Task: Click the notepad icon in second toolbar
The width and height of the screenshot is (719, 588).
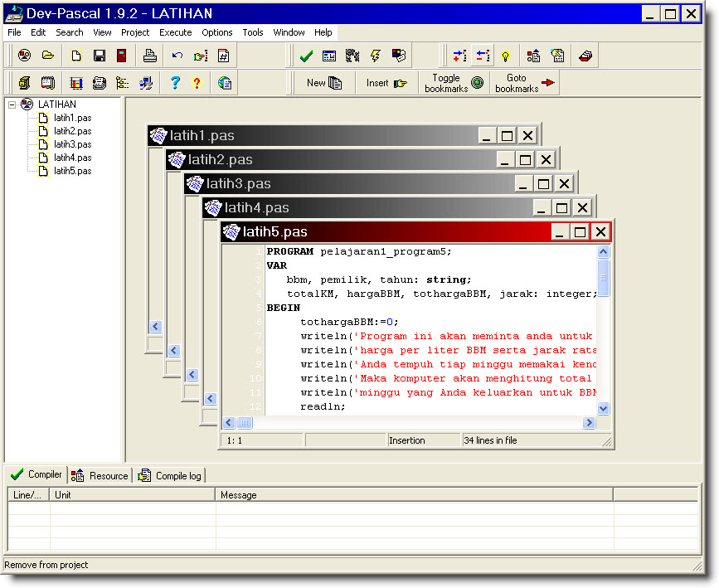Action: [x=48, y=83]
